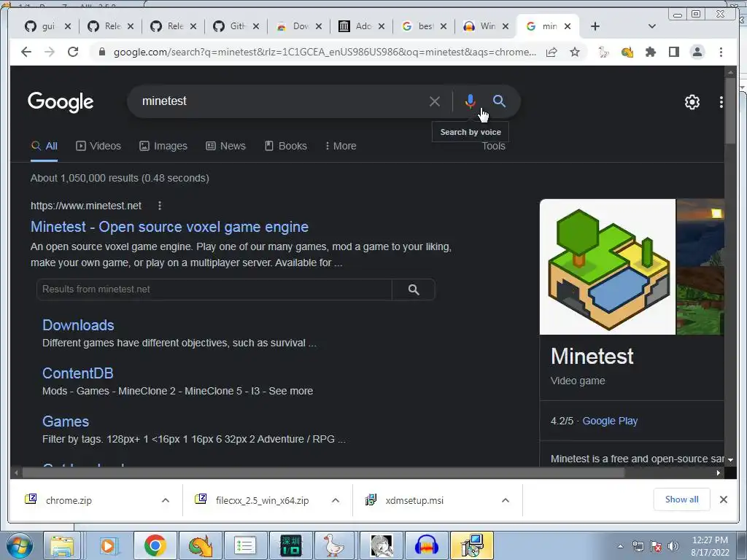Open chrome.zip download options arrow
The height and width of the screenshot is (560, 747).
point(166,500)
